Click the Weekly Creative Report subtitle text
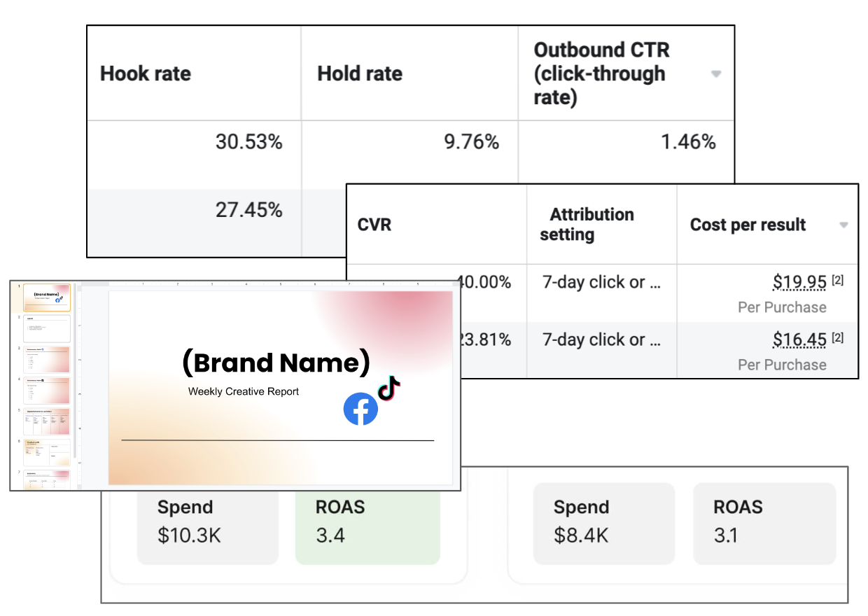 point(244,391)
